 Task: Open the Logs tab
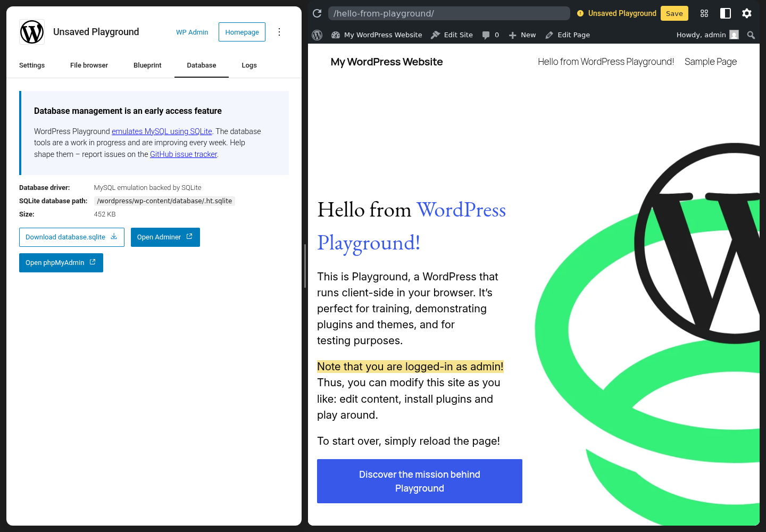click(249, 65)
